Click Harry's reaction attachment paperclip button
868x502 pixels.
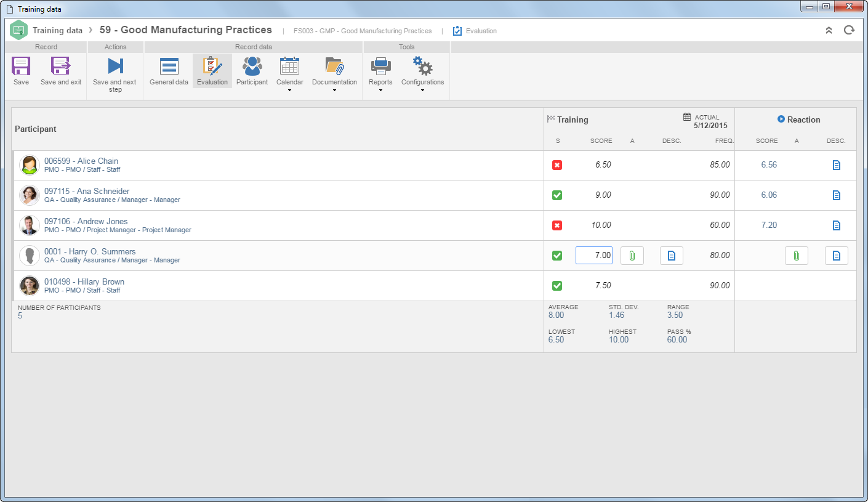[797, 256]
